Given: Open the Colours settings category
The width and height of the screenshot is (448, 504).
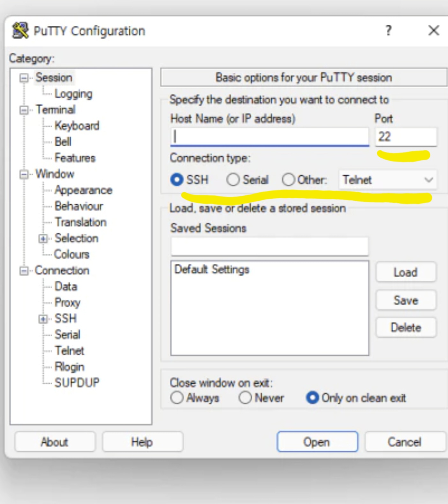Looking at the screenshot, I should (x=72, y=254).
